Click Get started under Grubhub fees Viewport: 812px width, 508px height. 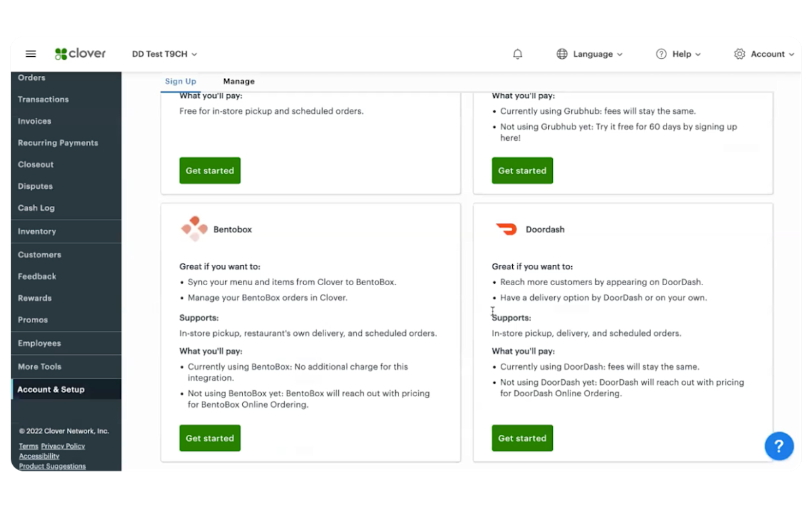pyautogui.click(x=522, y=171)
